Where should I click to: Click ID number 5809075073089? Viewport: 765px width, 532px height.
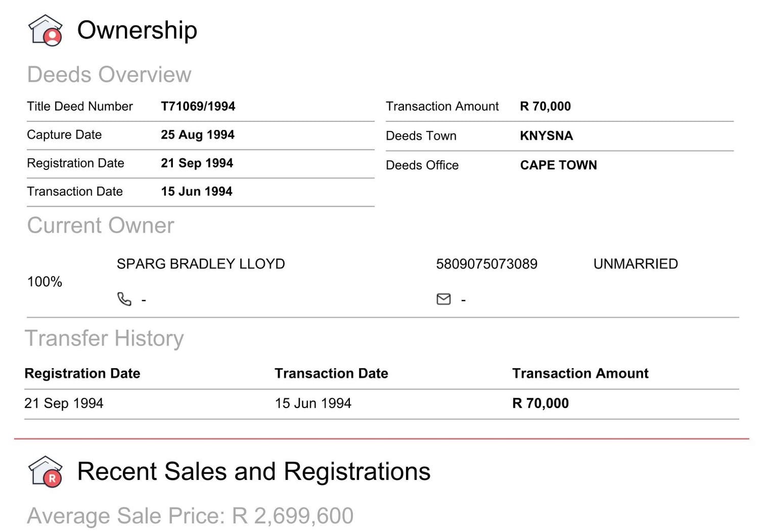(487, 264)
